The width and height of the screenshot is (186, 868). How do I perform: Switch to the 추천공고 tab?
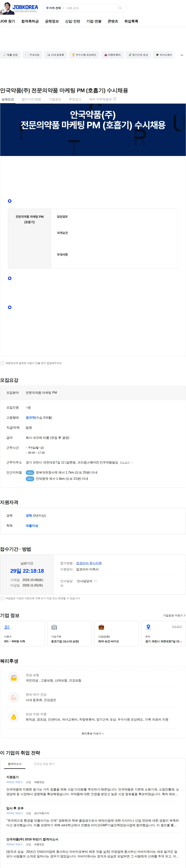[75, 99]
